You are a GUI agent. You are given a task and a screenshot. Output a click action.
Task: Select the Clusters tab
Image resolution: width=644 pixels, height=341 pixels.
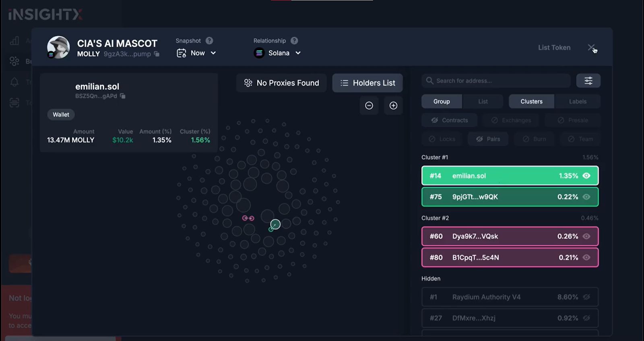pyautogui.click(x=531, y=102)
